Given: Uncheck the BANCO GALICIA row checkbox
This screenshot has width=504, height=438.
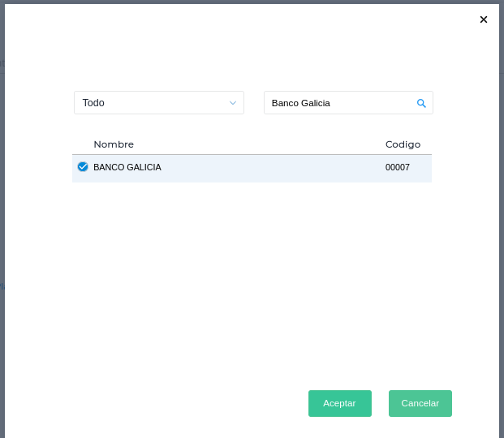Looking at the screenshot, I should 83,167.
